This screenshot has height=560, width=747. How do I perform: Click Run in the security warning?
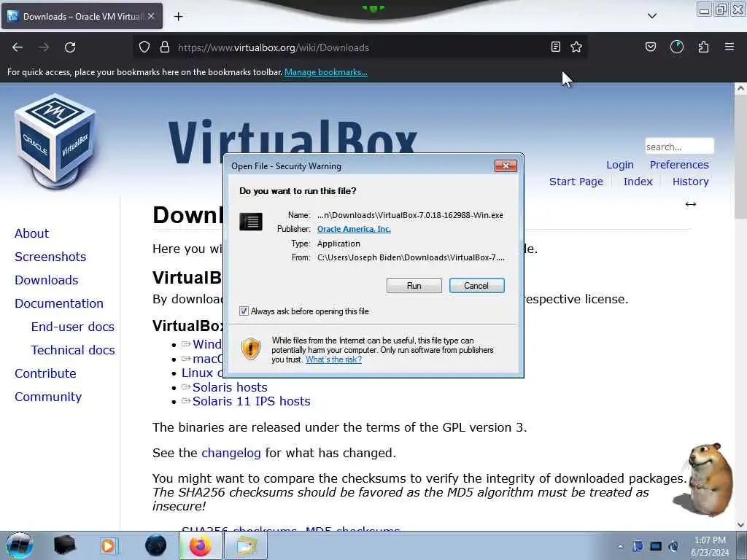click(x=414, y=286)
